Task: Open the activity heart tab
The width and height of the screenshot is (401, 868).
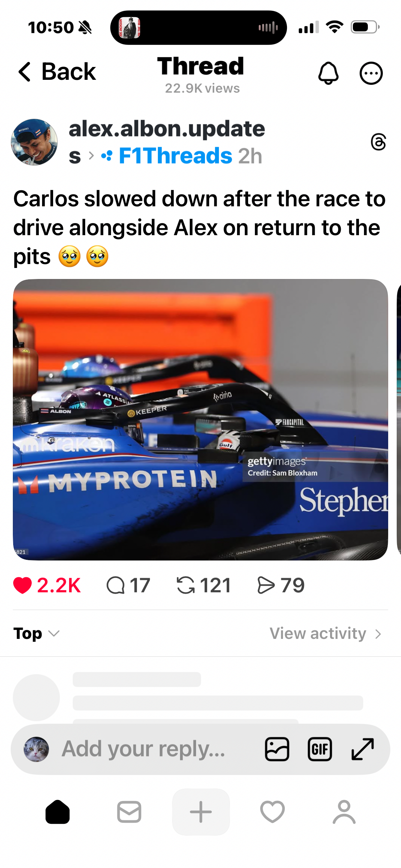Action: (x=272, y=812)
